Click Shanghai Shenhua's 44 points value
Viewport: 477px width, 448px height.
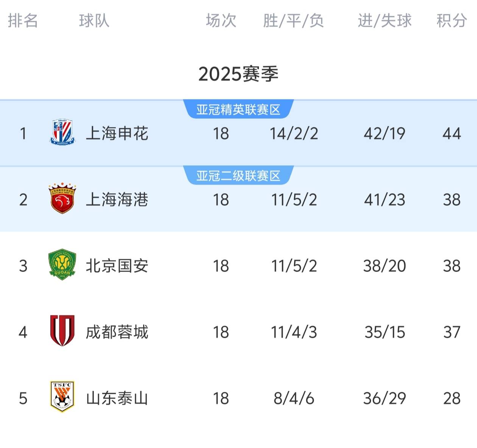pos(452,134)
